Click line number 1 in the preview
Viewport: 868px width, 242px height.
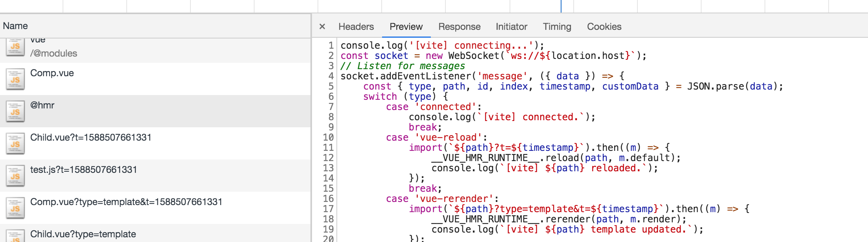(331, 46)
